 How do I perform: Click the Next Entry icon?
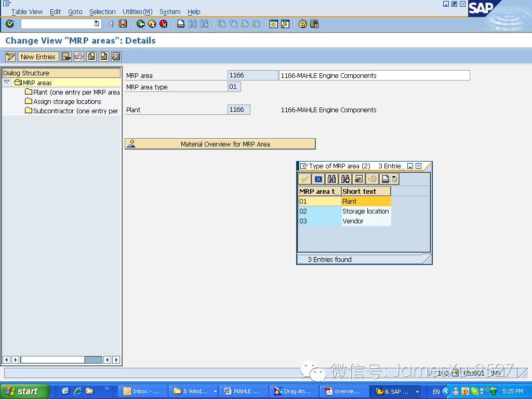coord(104,57)
